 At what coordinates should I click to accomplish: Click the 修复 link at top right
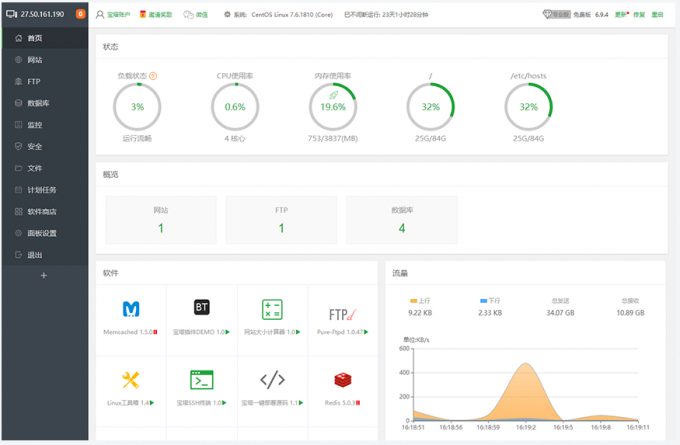[639, 15]
